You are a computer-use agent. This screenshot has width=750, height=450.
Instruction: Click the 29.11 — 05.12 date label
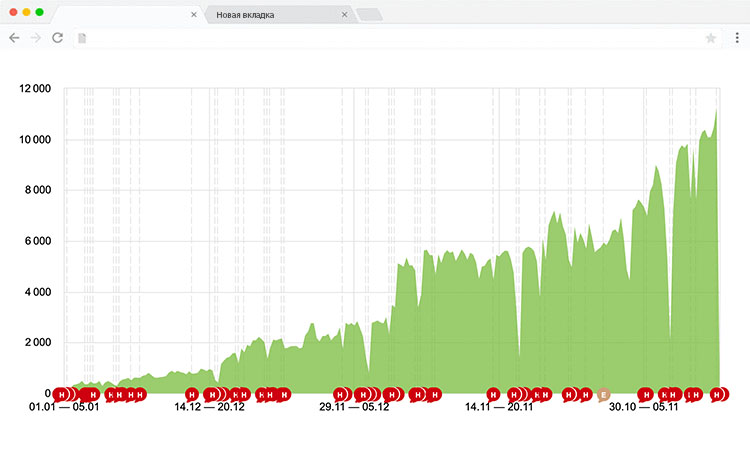click(x=354, y=407)
